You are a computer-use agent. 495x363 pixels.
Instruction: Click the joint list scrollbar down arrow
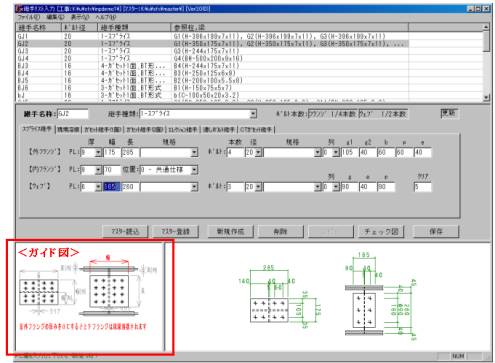tap(486, 97)
